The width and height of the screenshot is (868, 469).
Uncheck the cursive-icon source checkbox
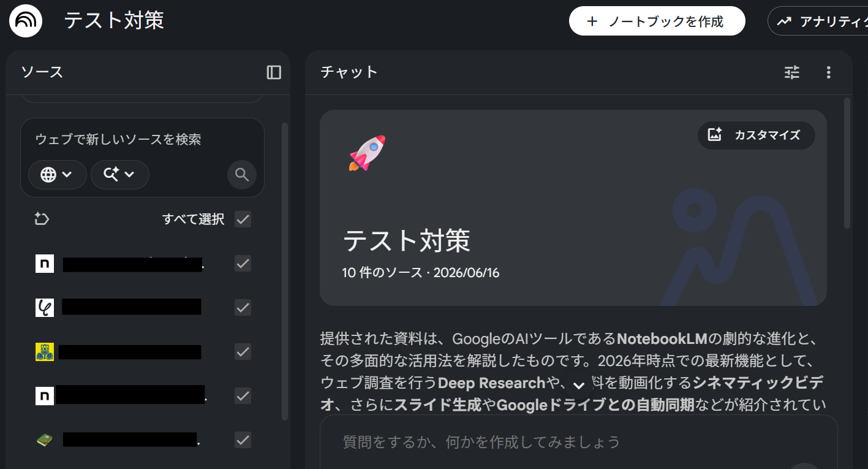[243, 308]
